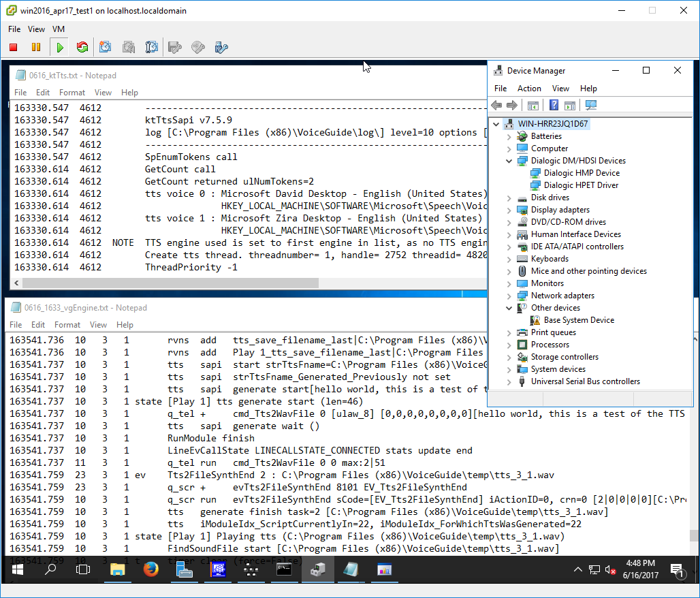Viewport: 700px width, 598px height.
Task: Click the network icon in the system tray
Action: (x=594, y=570)
